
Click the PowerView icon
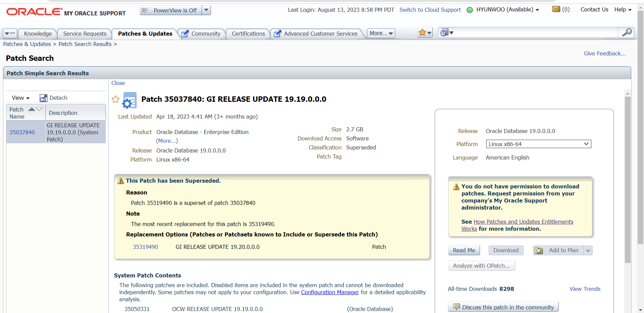pyautogui.click(x=145, y=10)
